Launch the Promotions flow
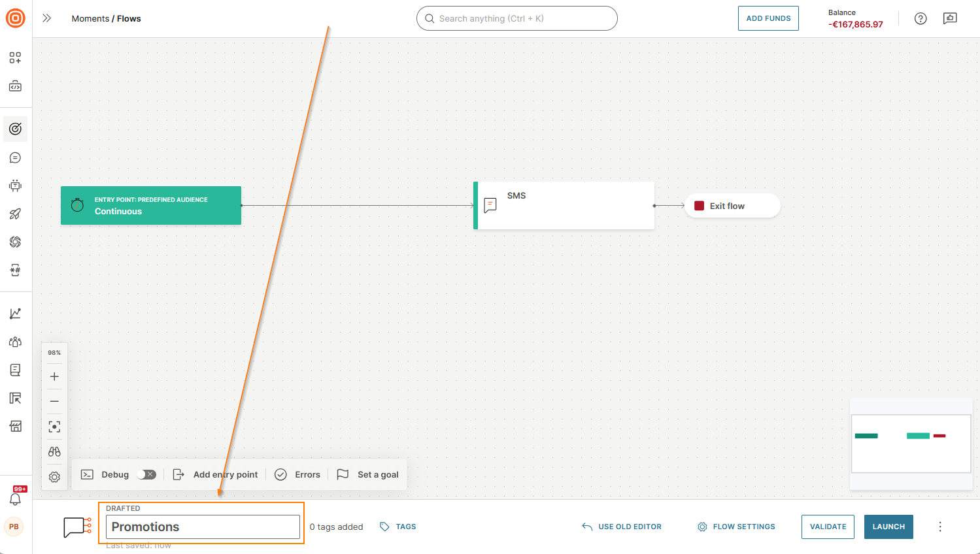 888,527
